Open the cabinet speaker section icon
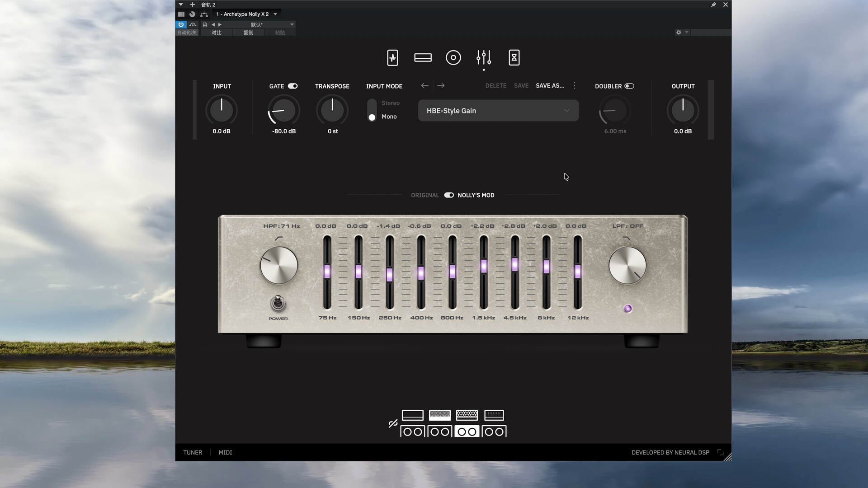Screen dimensions: 868x488 453,58
